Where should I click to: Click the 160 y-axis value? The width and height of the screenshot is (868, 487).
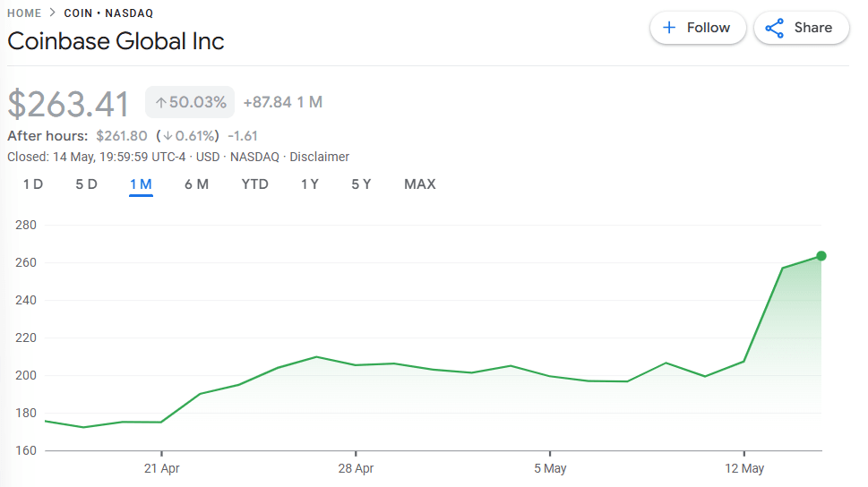pos(26,450)
